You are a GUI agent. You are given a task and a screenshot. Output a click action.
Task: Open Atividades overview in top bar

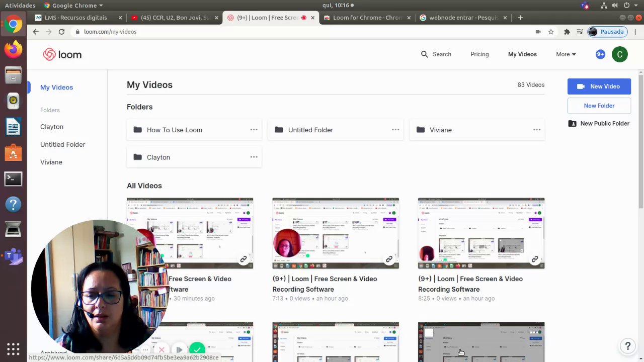coord(20,6)
